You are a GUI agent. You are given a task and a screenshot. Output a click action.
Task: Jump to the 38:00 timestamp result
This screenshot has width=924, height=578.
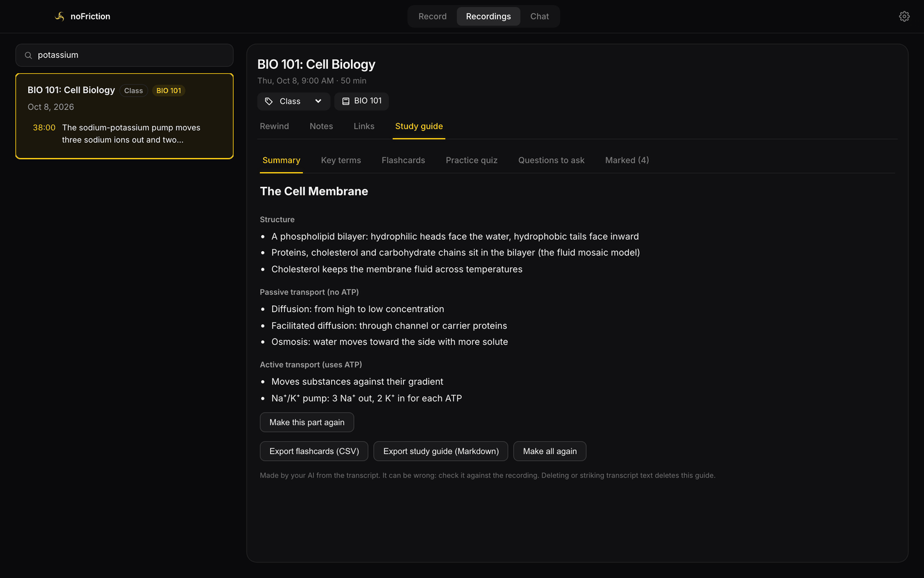[x=44, y=128]
